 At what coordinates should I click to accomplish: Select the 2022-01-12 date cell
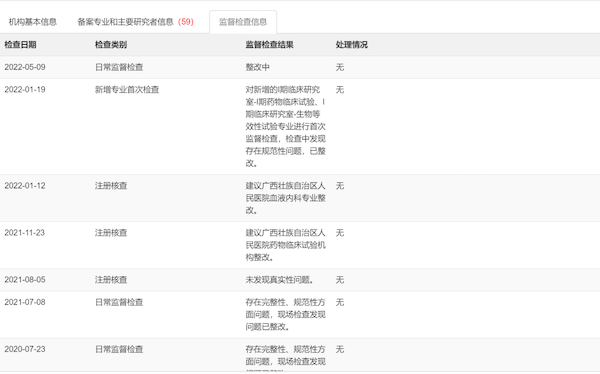pos(25,186)
